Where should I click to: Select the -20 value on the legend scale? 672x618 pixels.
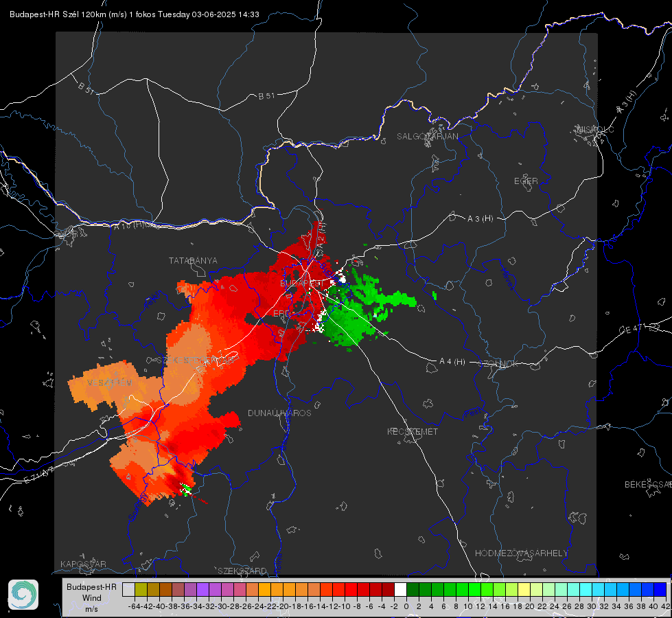(282, 606)
